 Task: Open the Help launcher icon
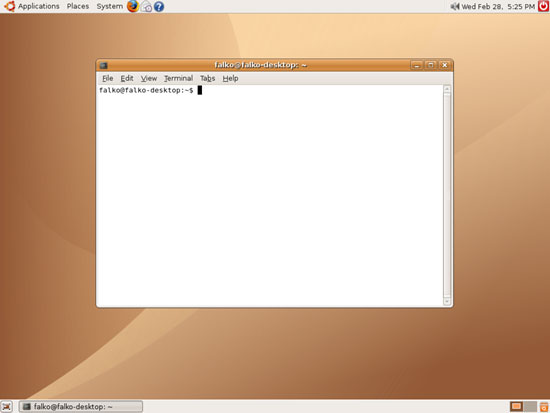[159, 7]
